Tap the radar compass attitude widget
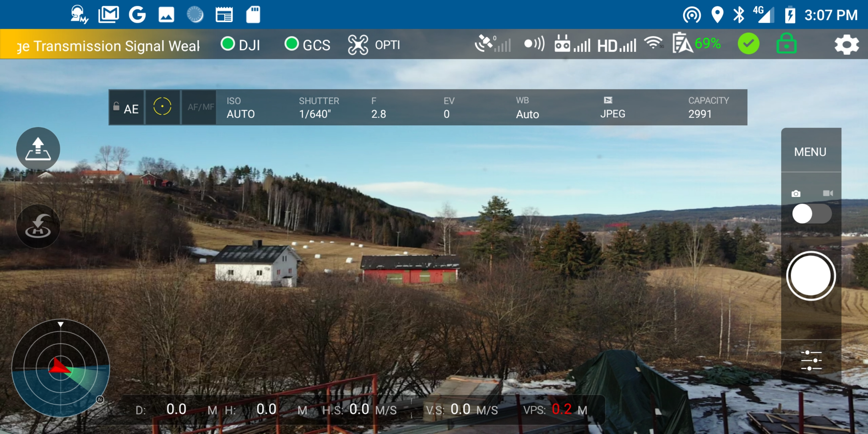Viewport: 868px width, 434px height. 61,368
